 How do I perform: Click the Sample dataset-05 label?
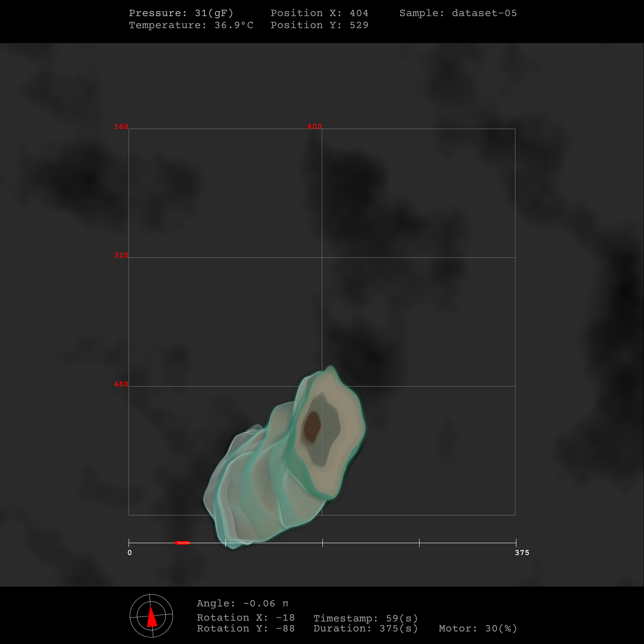458,13
